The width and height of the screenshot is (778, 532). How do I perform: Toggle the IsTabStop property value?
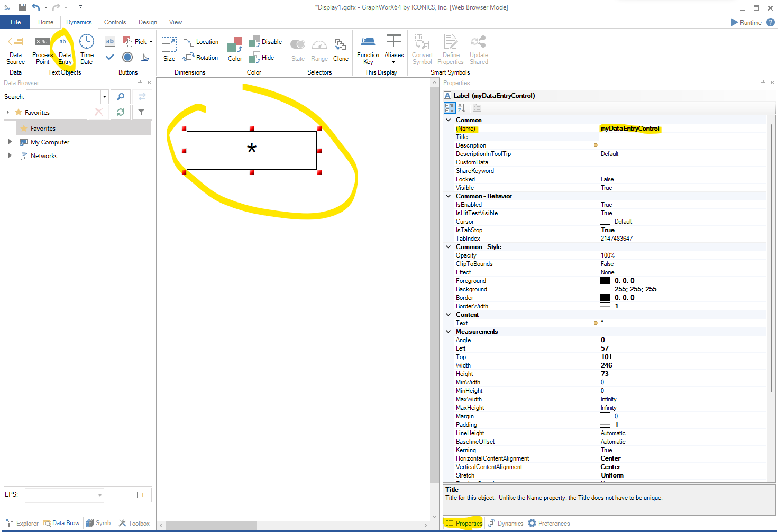[x=608, y=230]
